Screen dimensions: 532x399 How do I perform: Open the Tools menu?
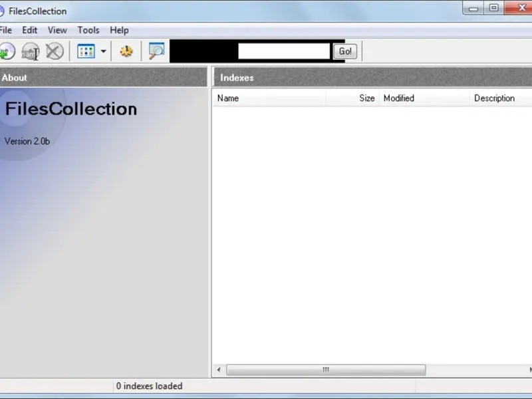coord(88,30)
